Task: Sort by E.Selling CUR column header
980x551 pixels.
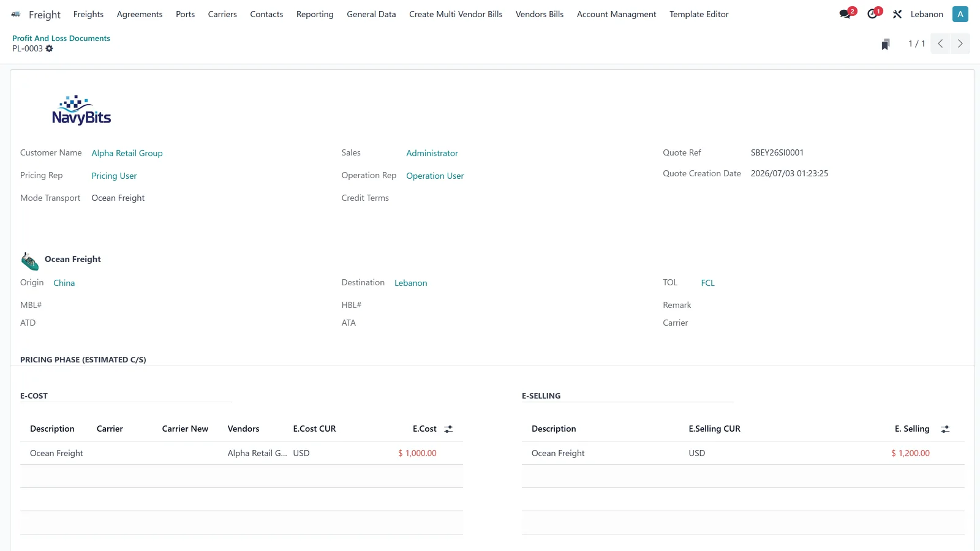Action: click(714, 429)
